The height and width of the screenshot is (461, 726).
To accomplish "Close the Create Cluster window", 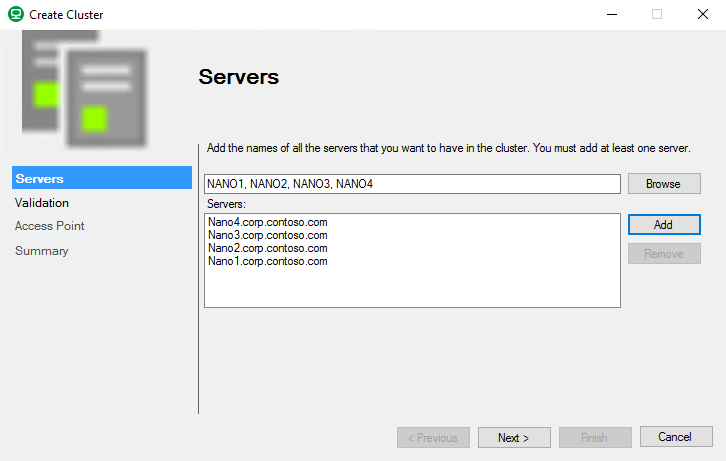I will click(703, 14).
